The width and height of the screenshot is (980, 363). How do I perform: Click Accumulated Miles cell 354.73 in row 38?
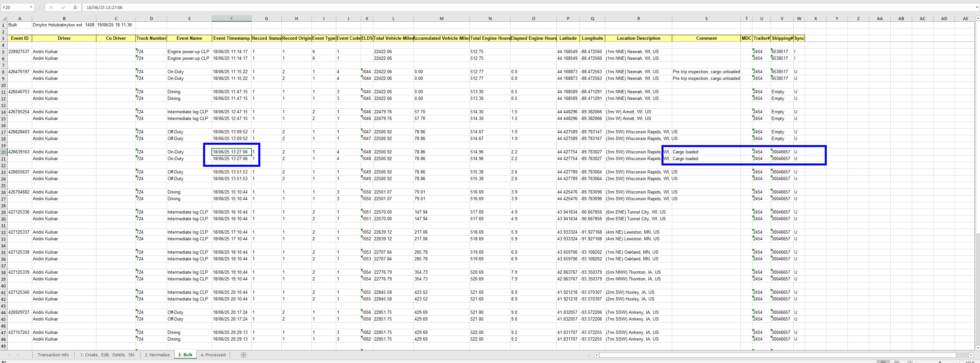441,272
